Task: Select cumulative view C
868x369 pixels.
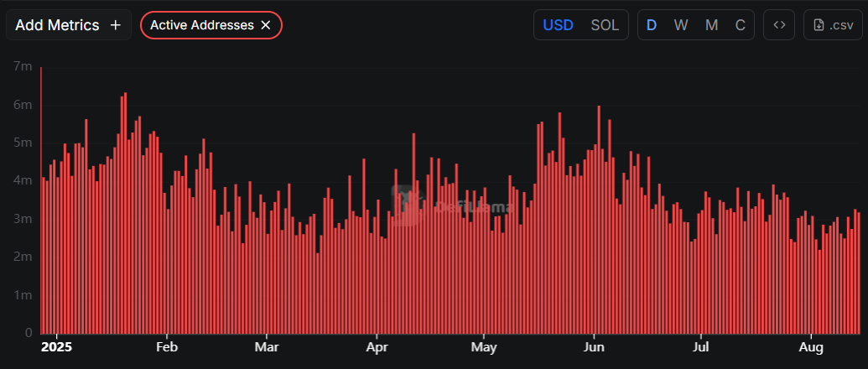Action: tap(741, 25)
